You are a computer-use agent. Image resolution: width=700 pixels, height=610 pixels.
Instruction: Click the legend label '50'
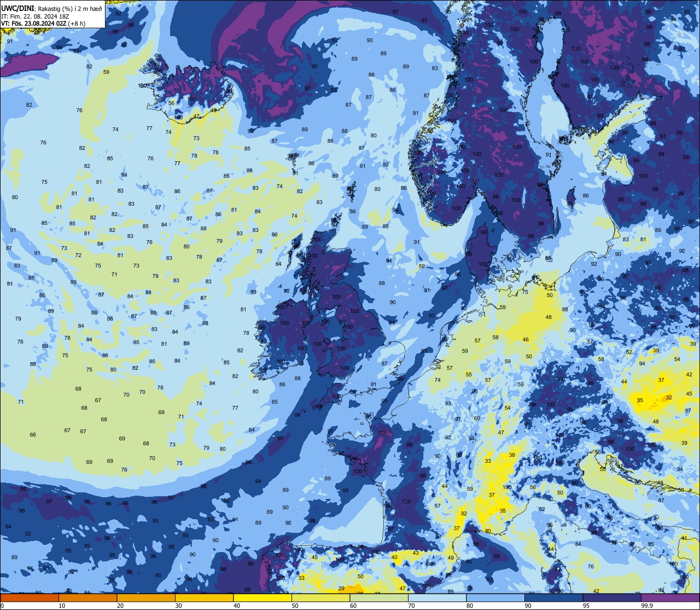pos(295,606)
